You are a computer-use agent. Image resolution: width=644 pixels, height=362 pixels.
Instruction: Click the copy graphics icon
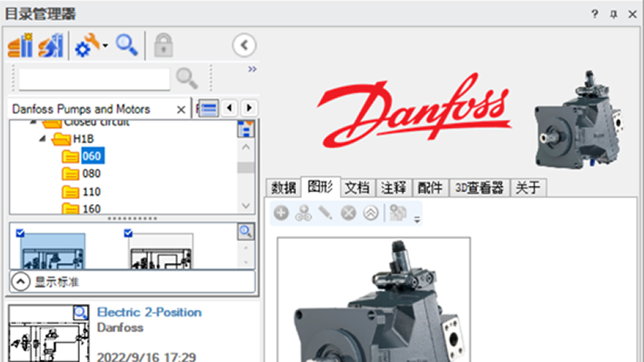(x=398, y=213)
